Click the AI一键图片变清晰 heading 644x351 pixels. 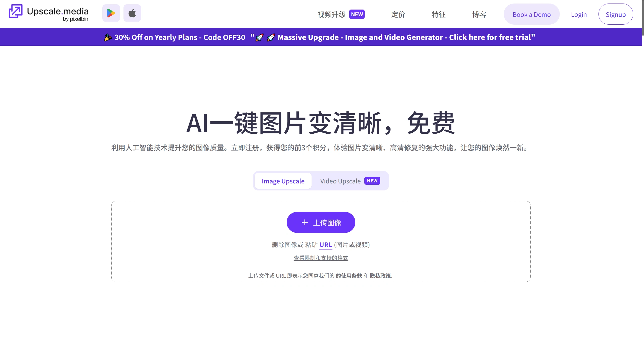point(321,123)
